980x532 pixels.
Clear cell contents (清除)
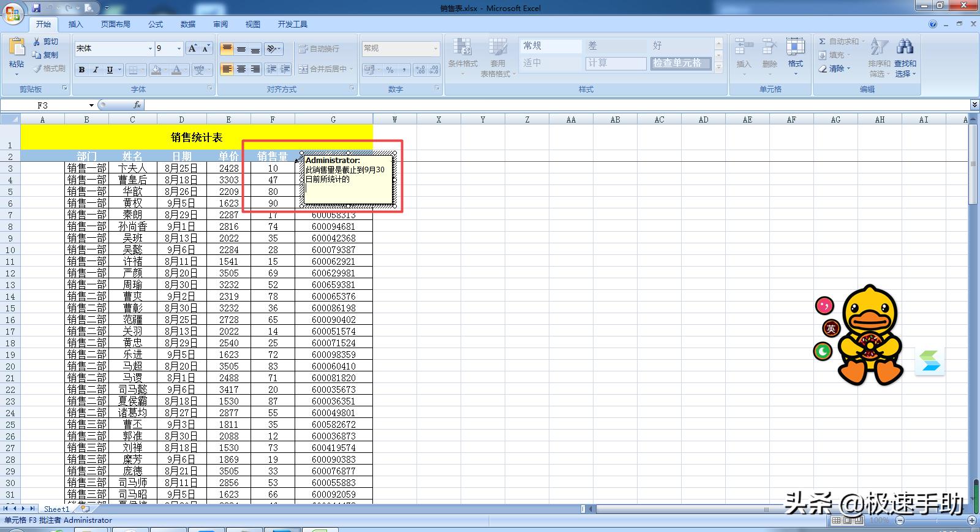tap(835, 69)
